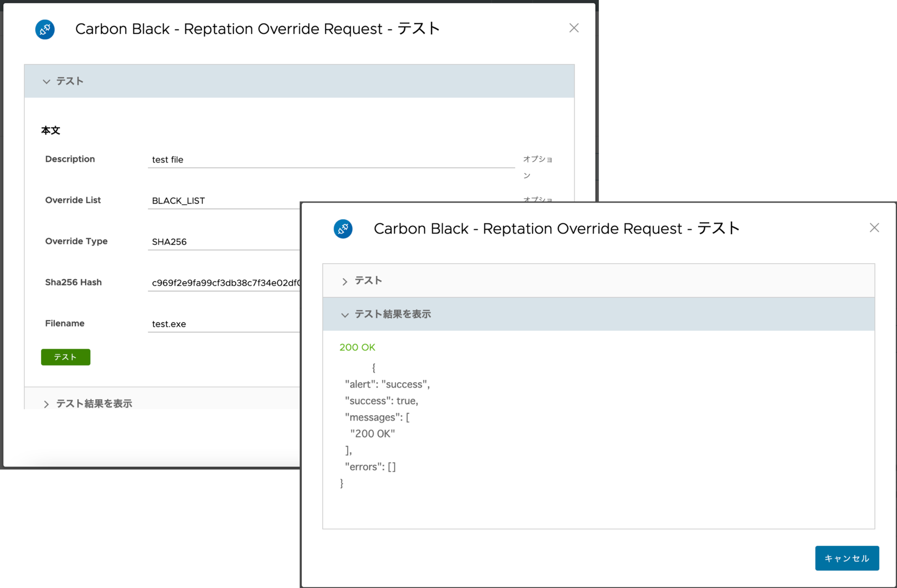The height and width of the screenshot is (588, 897).
Task: Click the Filename label
Action: [x=65, y=323]
